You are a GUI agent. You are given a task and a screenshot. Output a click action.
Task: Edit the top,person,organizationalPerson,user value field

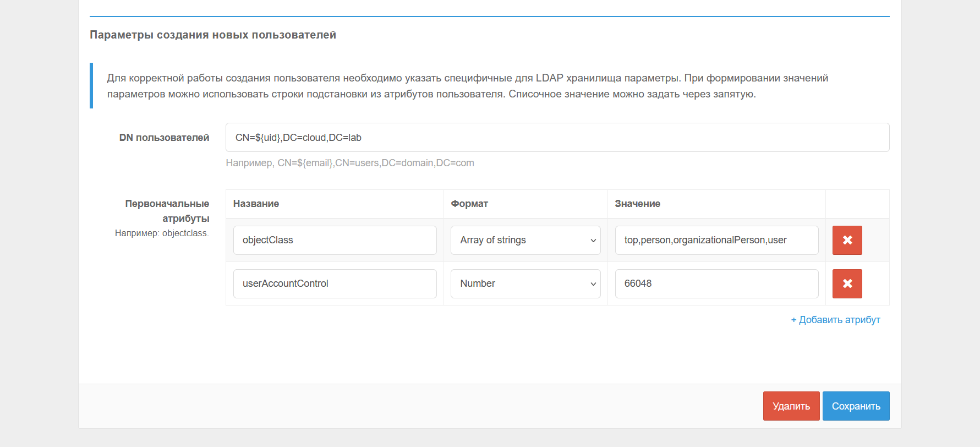716,240
